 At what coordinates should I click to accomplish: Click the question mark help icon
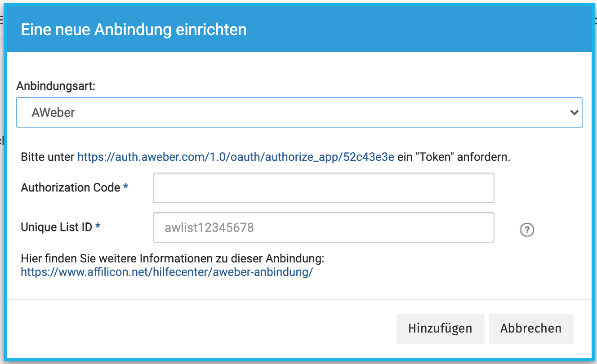[x=527, y=230]
